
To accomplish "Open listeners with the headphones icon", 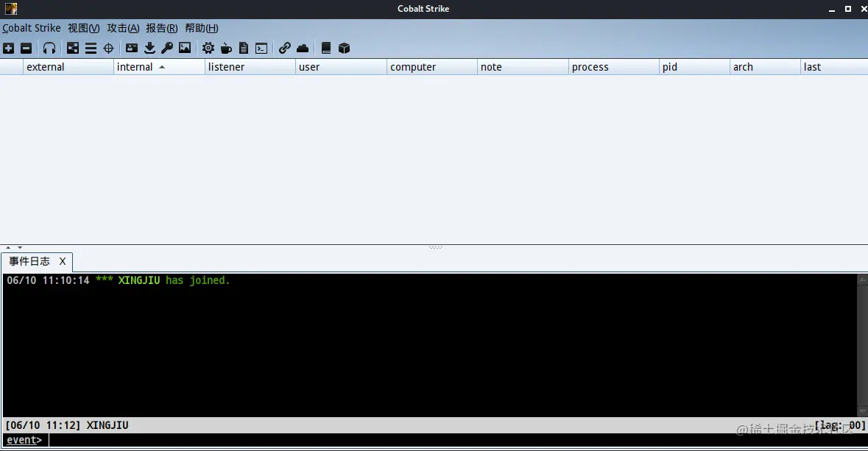I will 49,48.
